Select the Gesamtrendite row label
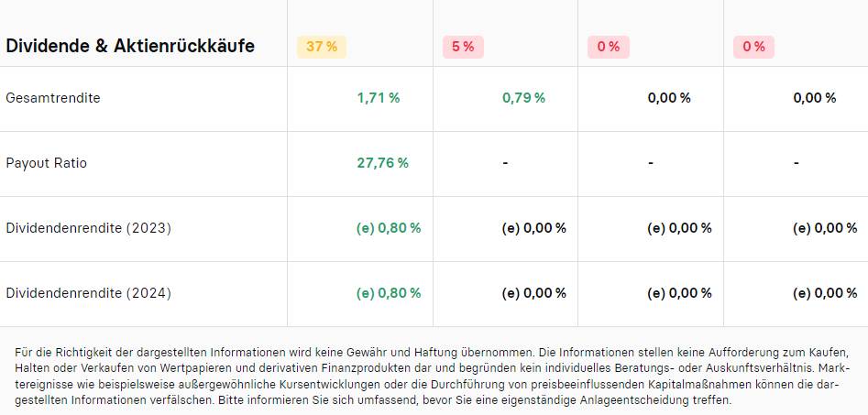Image resolution: width=868 pixels, height=415 pixels. coord(53,98)
